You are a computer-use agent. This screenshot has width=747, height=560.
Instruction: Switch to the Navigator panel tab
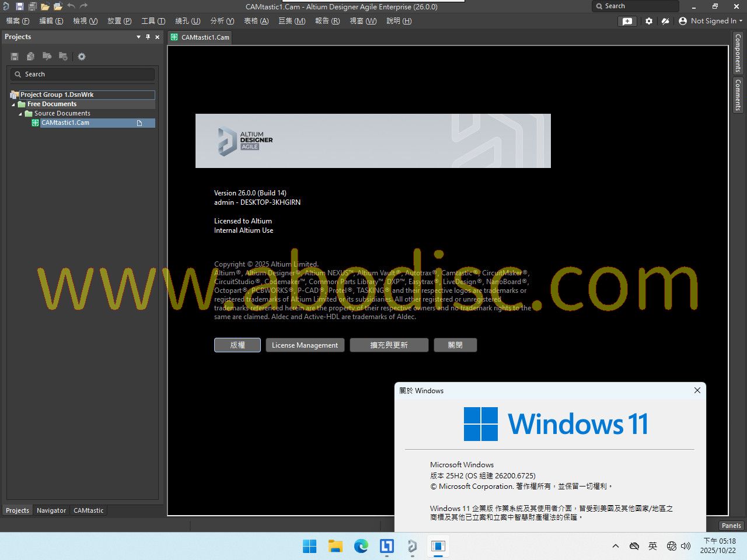[x=51, y=510]
